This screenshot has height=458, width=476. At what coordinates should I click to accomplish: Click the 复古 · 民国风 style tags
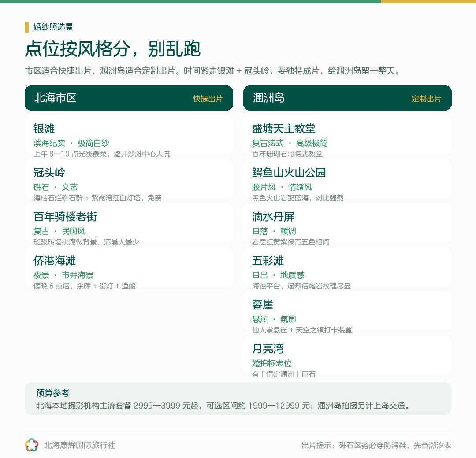(x=59, y=231)
